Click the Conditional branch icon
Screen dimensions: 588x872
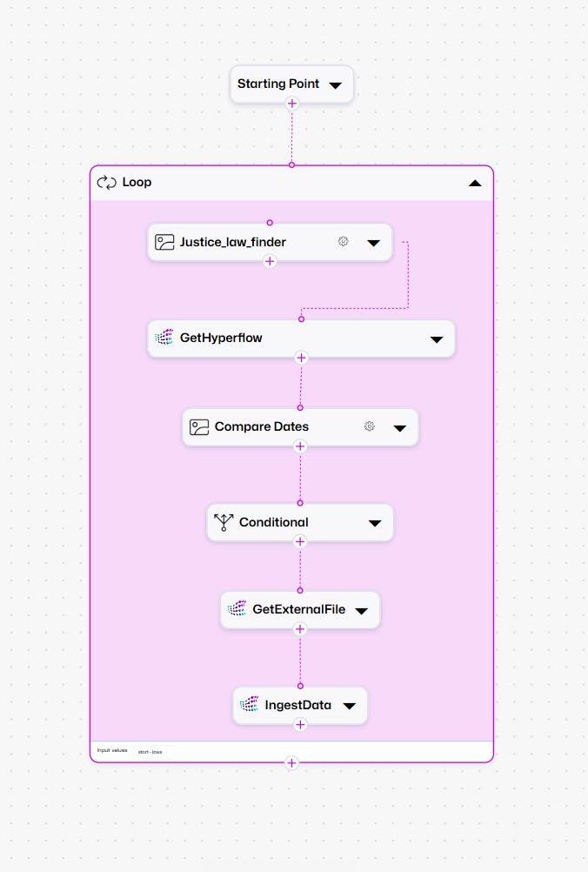coord(224,522)
